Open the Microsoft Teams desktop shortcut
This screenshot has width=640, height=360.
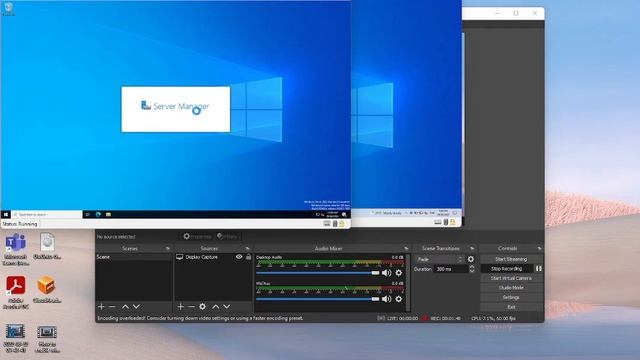[x=16, y=249]
